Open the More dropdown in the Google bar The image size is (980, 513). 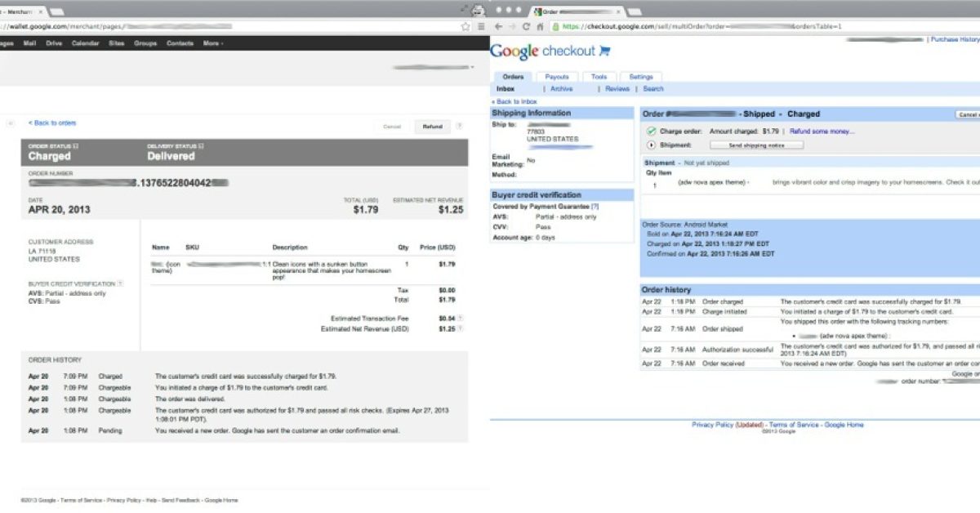(212, 43)
